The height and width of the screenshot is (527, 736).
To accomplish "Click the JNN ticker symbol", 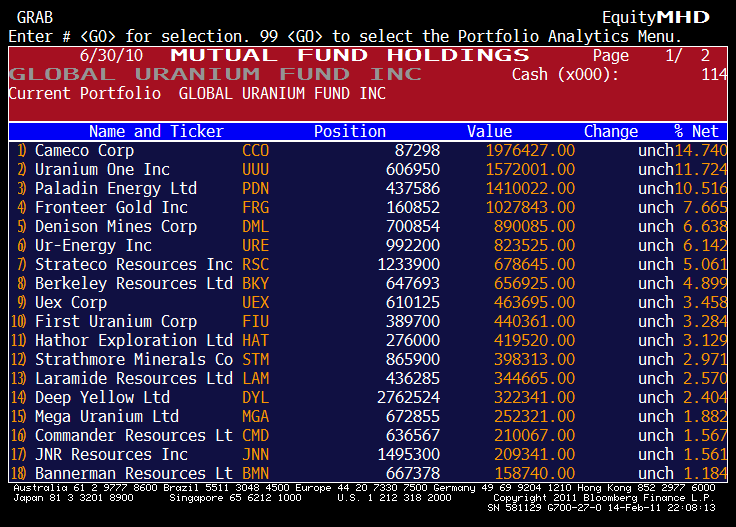I will point(255,455).
